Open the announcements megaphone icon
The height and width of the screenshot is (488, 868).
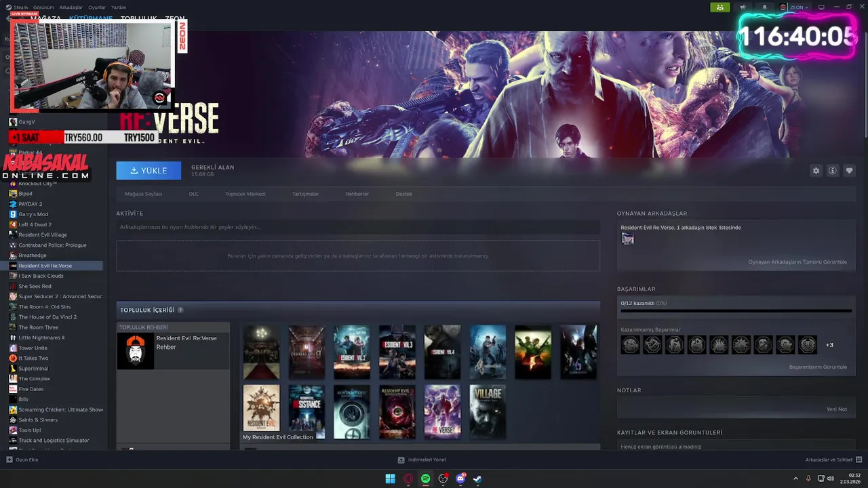pyautogui.click(x=743, y=7)
